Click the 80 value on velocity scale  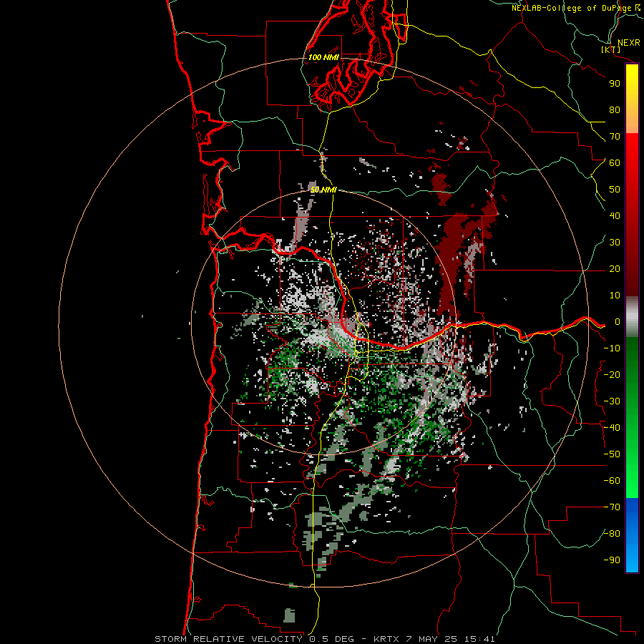pyautogui.click(x=615, y=110)
